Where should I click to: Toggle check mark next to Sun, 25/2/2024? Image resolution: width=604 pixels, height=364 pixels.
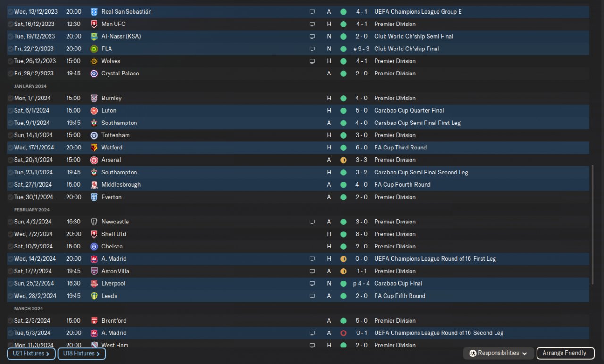tap(10, 284)
